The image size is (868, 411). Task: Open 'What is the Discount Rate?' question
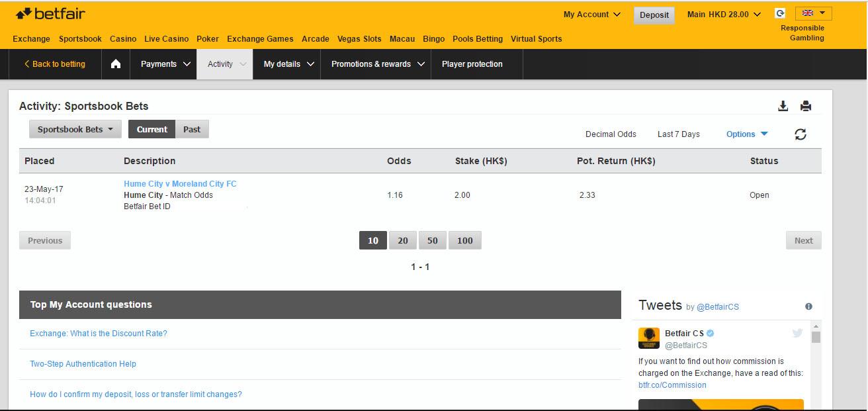(x=99, y=334)
